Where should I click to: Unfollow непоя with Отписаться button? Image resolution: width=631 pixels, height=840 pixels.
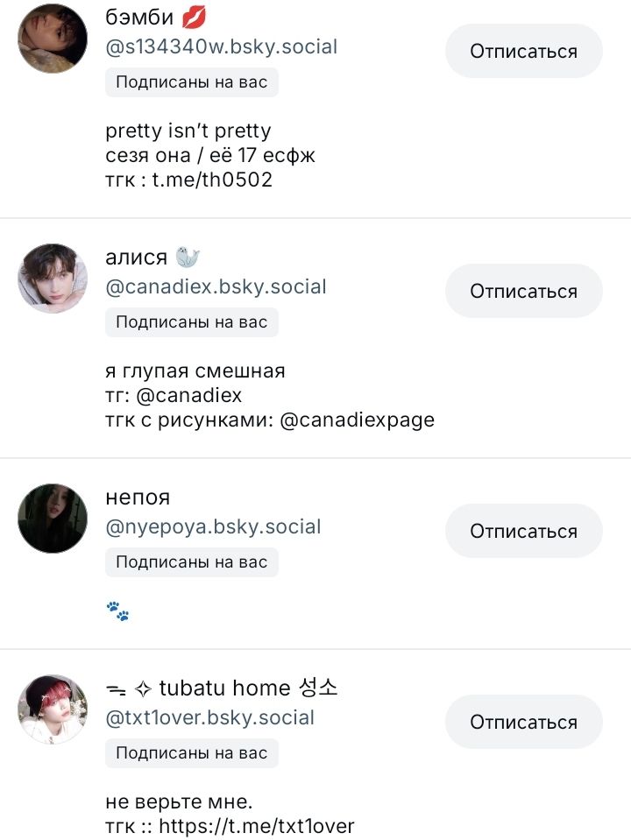pyautogui.click(x=523, y=531)
